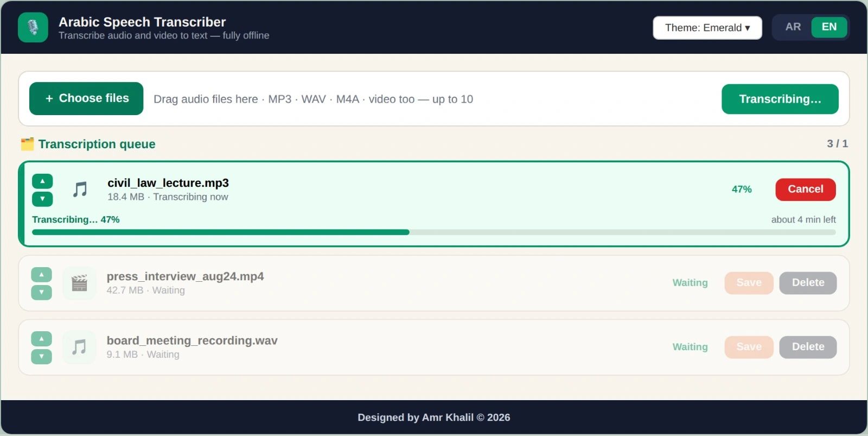Move press_interview_aug24.mp4 up in queue

pos(42,274)
